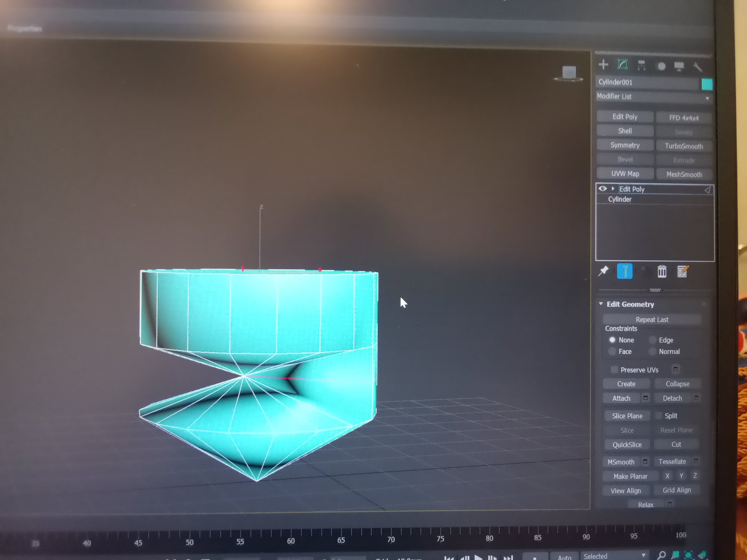The image size is (747, 560).
Task: Open Configure Modifier Sets icon
Action: point(682,271)
